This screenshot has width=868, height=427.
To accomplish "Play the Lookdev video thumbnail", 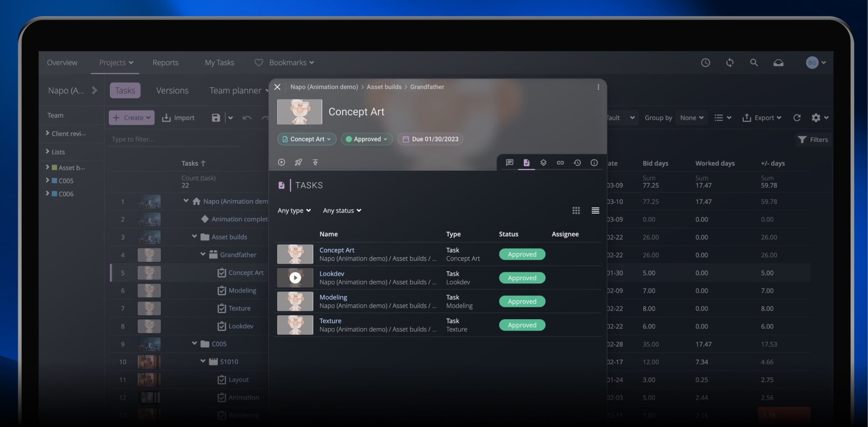I will (295, 278).
